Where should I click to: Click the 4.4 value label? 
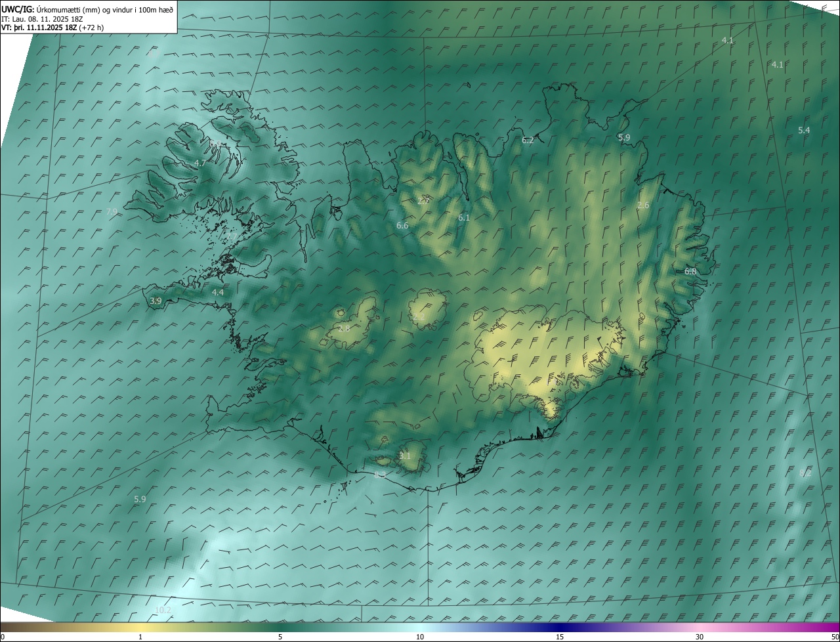(218, 292)
